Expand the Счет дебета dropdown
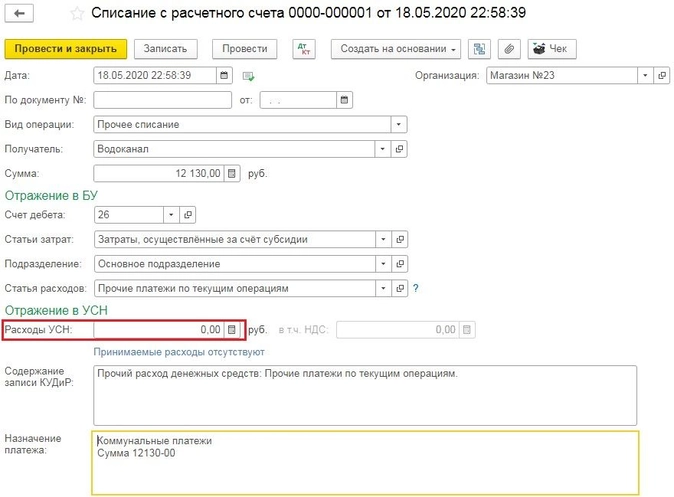 click(x=171, y=215)
